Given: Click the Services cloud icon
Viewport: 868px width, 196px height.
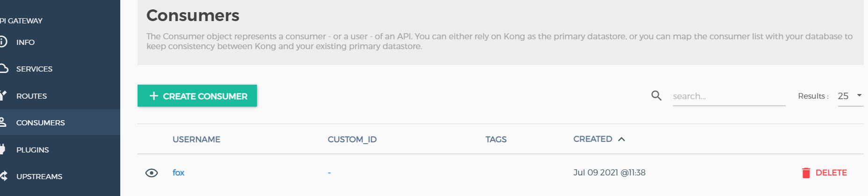Looking at the screenshot, I should coord(4,69).
